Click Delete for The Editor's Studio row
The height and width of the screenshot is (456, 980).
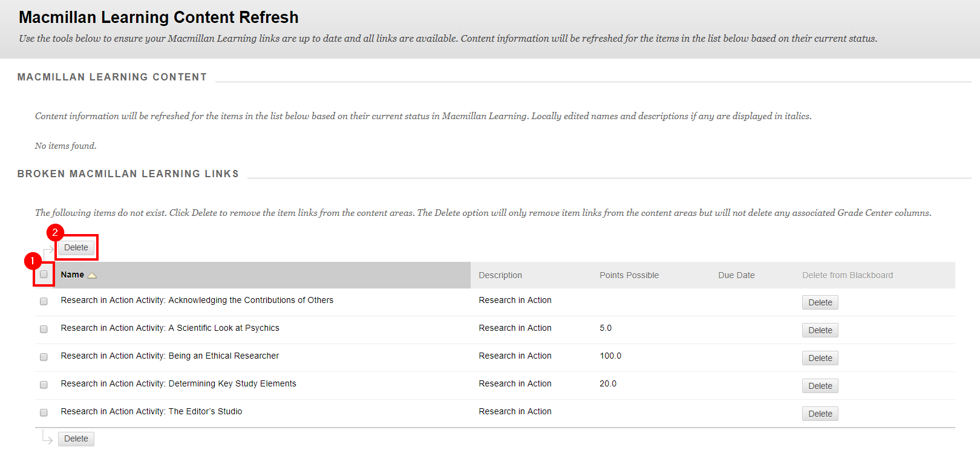(x=820, y=414)
